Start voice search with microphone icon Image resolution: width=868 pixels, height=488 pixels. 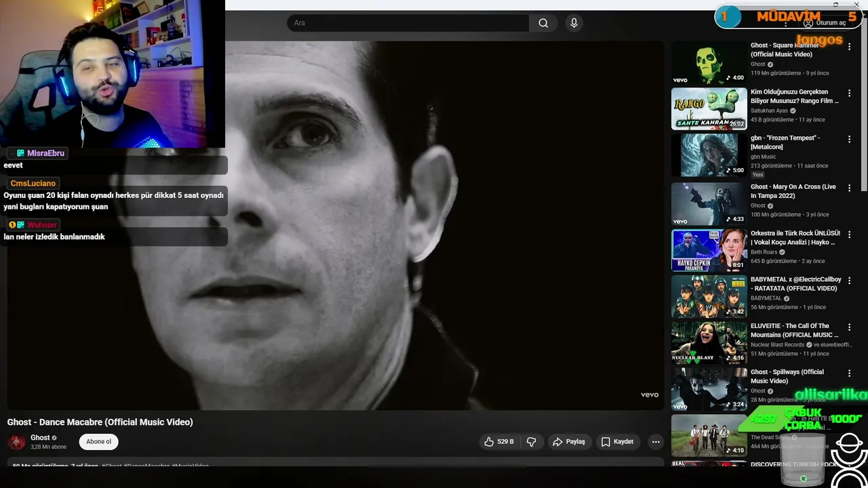pyautogui.click(x=574, y=23)
